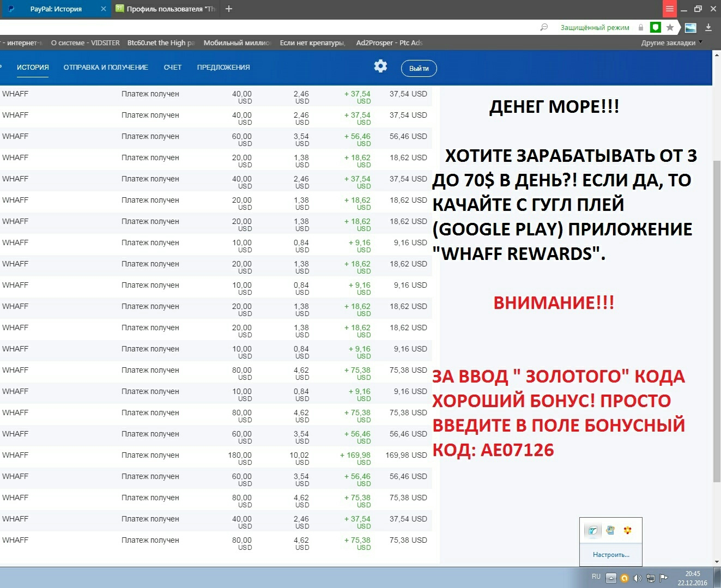
Task: Click the Настроить... link in the tray popup
Action: coord(611,555)
